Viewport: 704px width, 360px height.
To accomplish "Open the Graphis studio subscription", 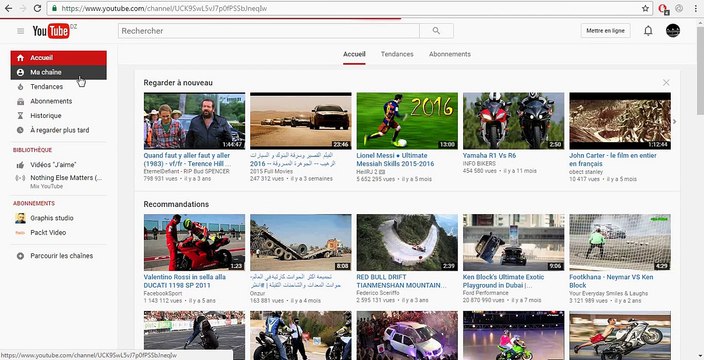I will [52, 218].
